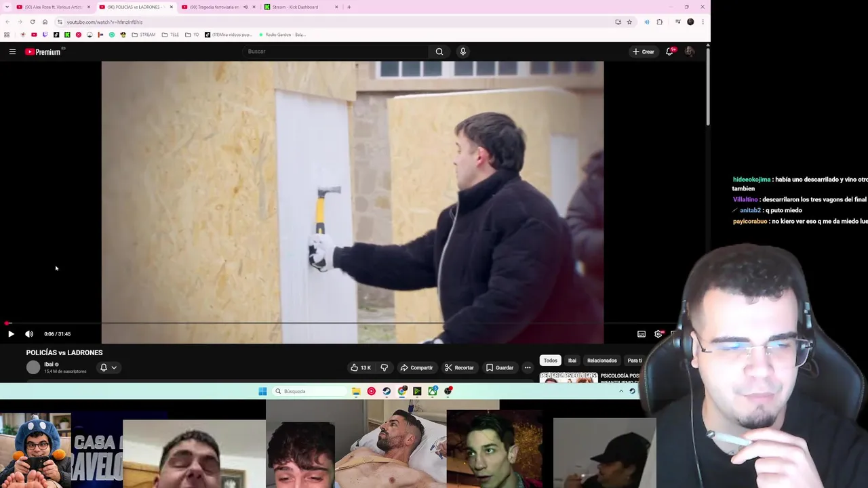Viewport: 868px width, 488px height.
Task: Bookmark this page with the star icon
Action: pyautogui.click(x=629, y=22)
